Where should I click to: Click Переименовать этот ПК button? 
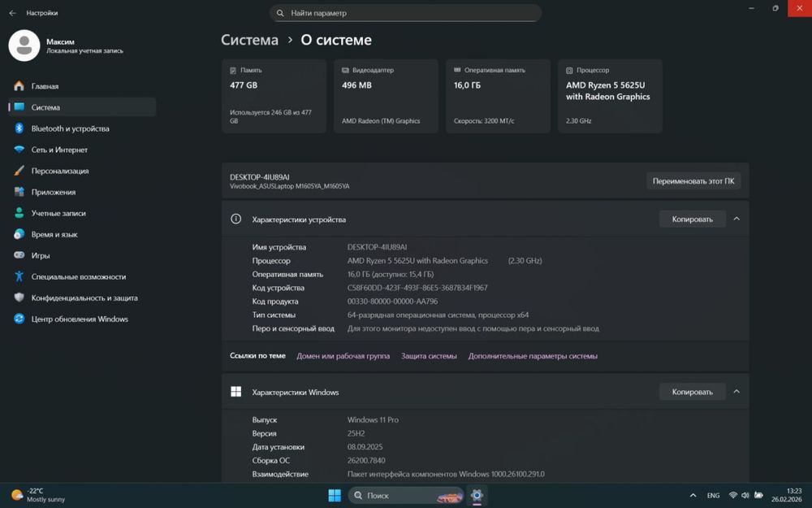693,181
